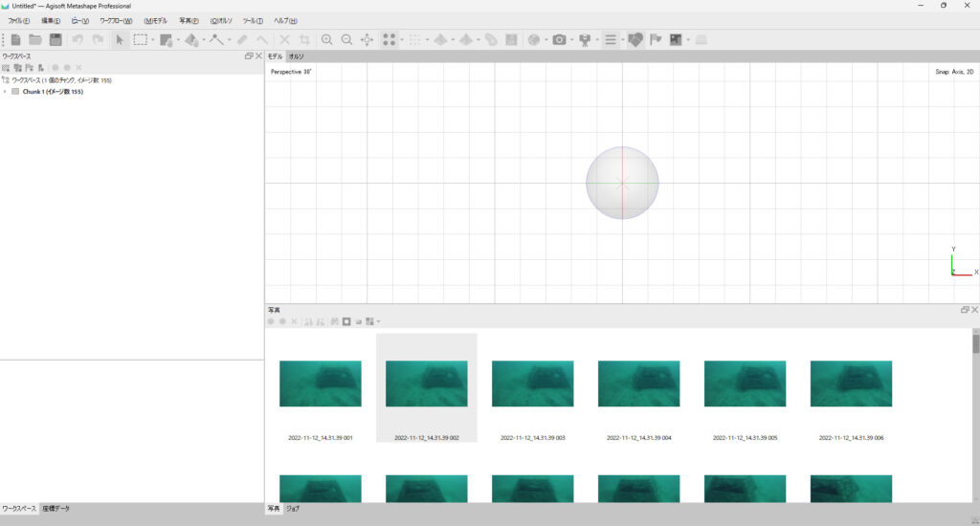980x526 pixels.
Task: Click the trackball sphere in model view
Action: 622,183
